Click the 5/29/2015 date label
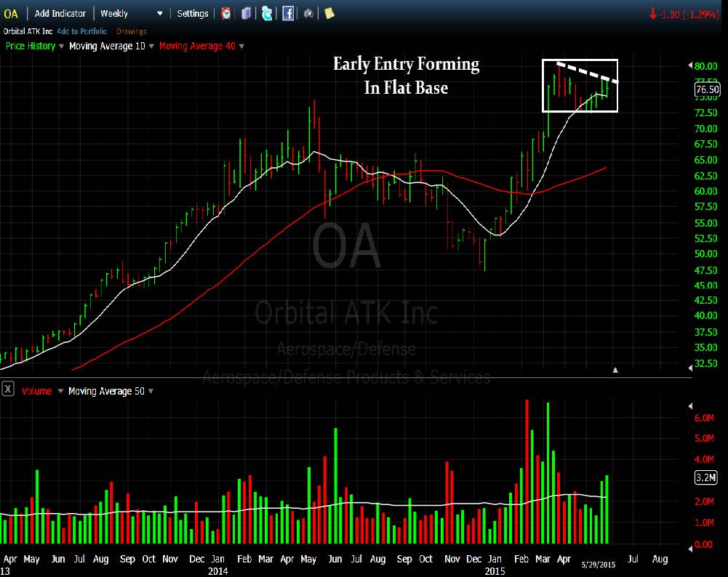 (599, 565)
